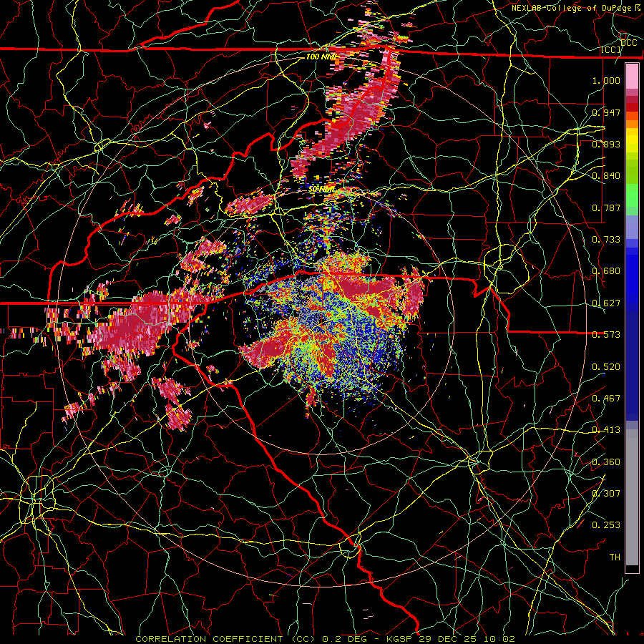
Task: Click the 0.467 scale value
Action: (606, 399)
